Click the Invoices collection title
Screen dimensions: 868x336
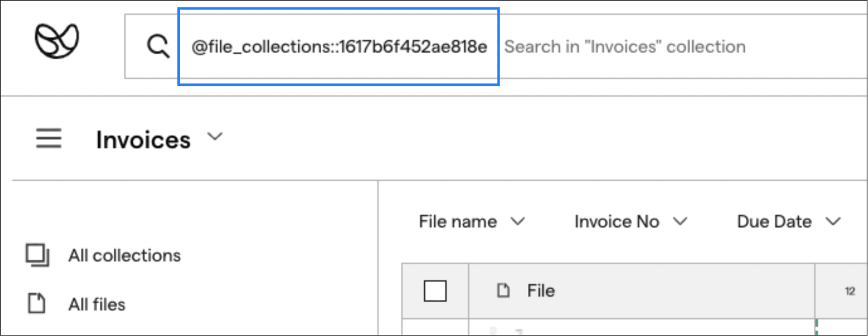[143, 140]
